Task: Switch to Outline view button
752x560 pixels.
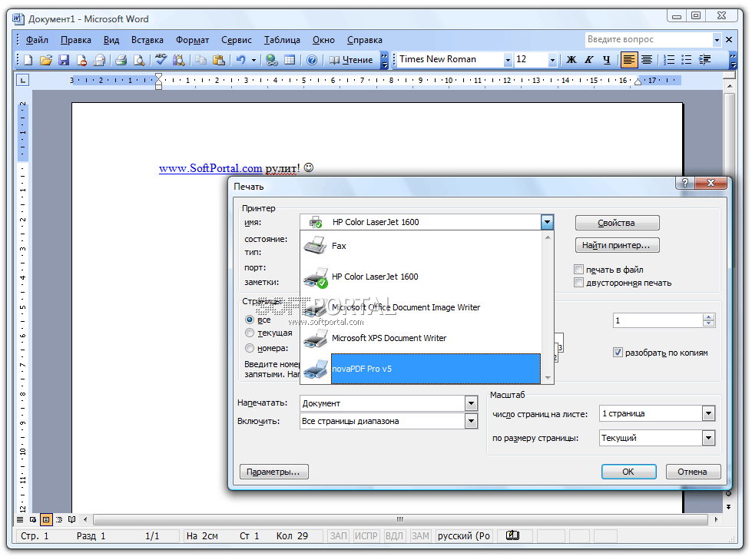Action: pos(59,519)
